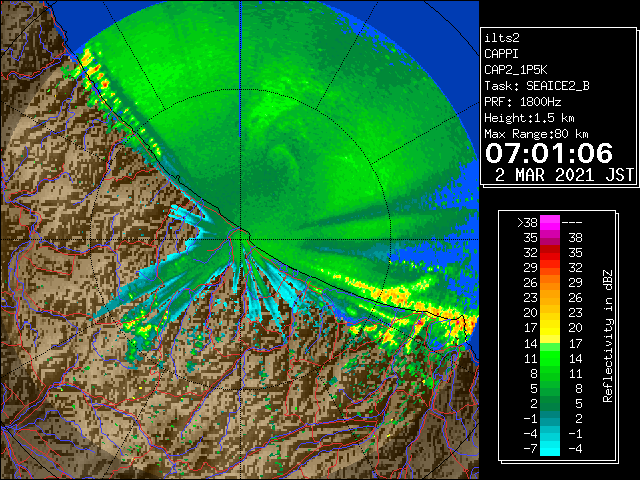Click the 'PRF: 1800Hz' text

pyautogui.click(x=523, y=102)
